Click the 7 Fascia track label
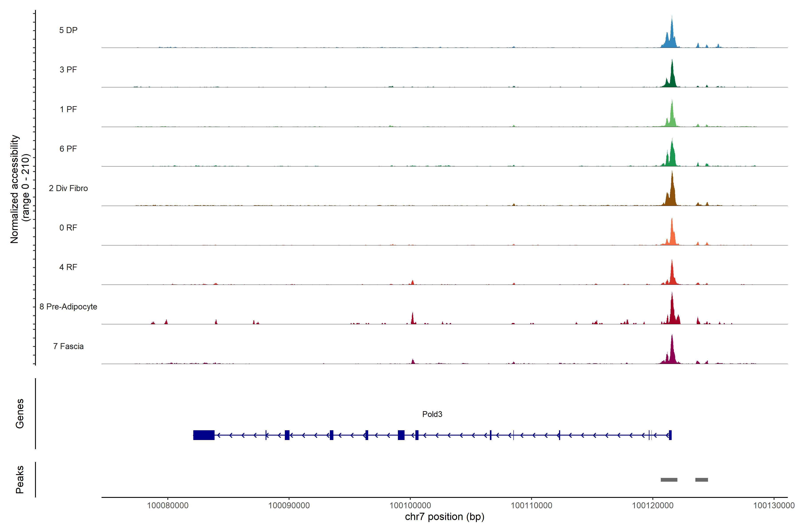Image resolution: width=798 pixels, height=532 pixels. 68,346
